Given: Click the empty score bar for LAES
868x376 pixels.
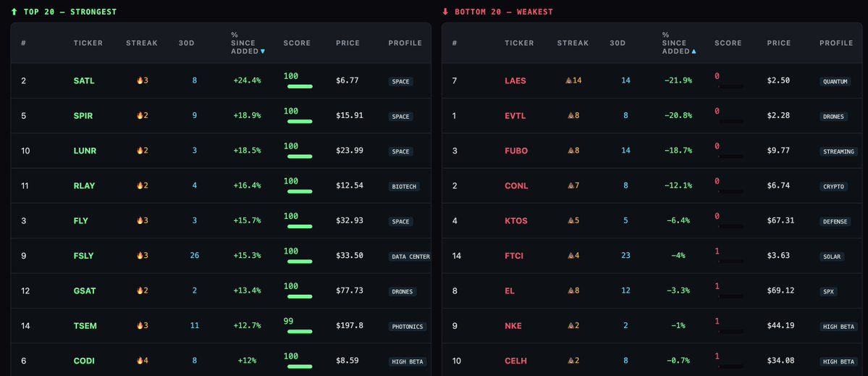Looking at the screenshot, I should point(730,86).
